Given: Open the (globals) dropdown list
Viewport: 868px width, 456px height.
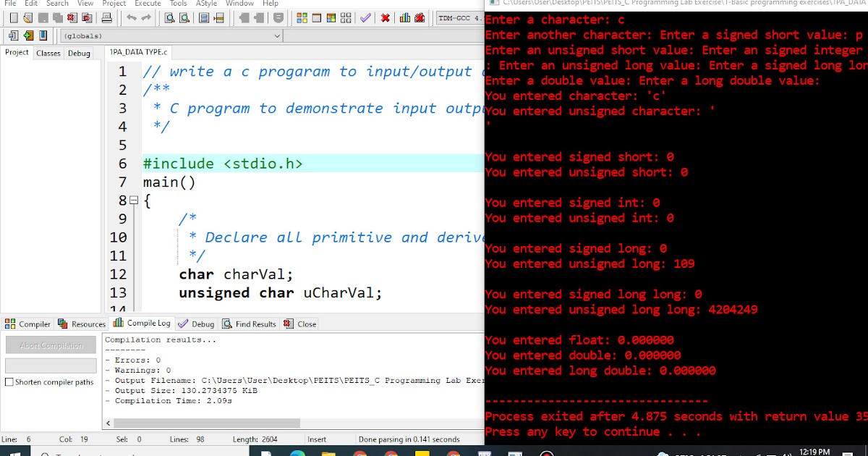Looking at the screenshot, I should click(277, 35).
